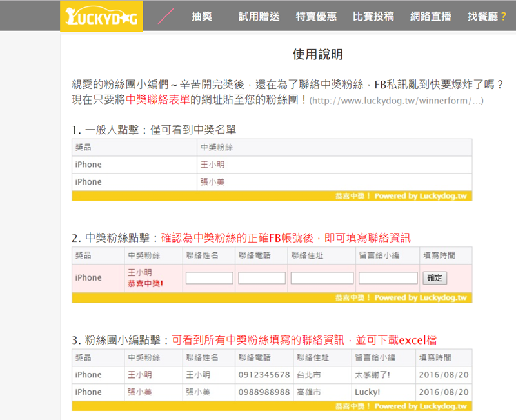Click 王小明 in the first winner list
516x420 pixels.
click(213, 165)
